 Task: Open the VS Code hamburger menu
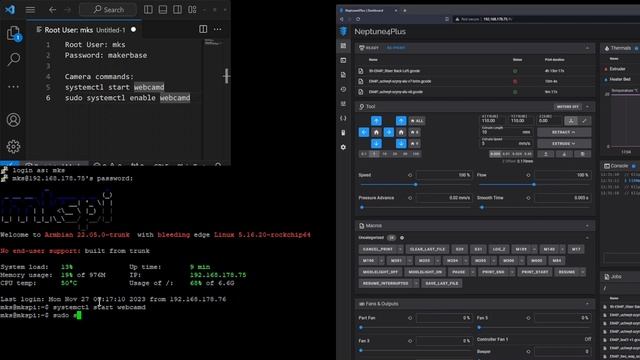[30, 9]
